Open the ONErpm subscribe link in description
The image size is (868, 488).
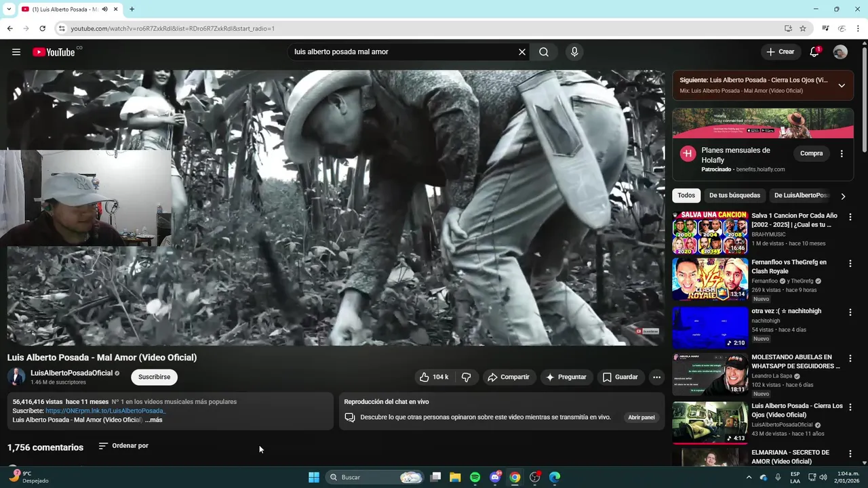pyautogui.click(x=105, y=411)
